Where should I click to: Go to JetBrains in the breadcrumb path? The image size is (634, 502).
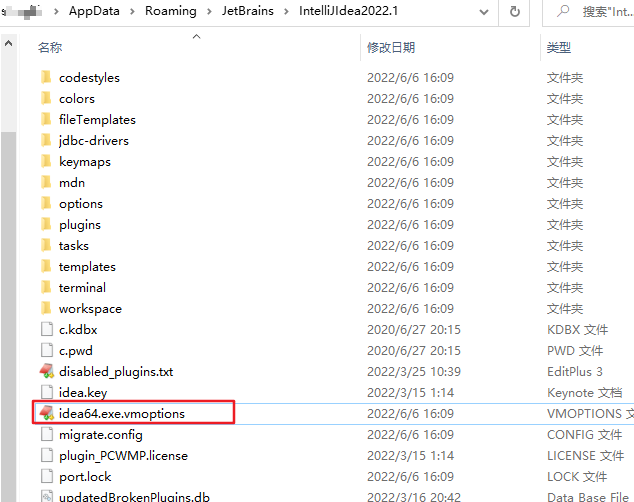tap(247, 11)
